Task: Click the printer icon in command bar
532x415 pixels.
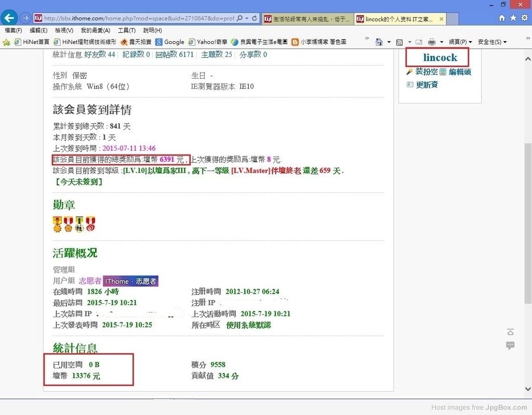Action: point(431,42)
